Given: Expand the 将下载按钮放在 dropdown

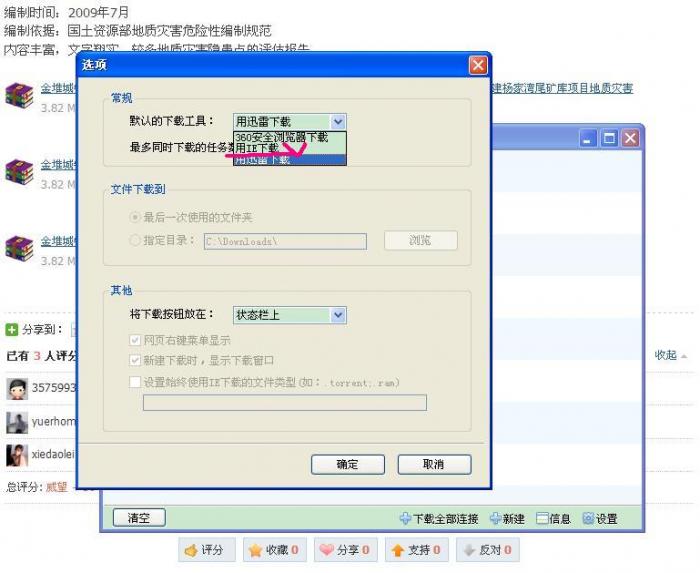Looking at the screenshot, I should click(338, 315).
